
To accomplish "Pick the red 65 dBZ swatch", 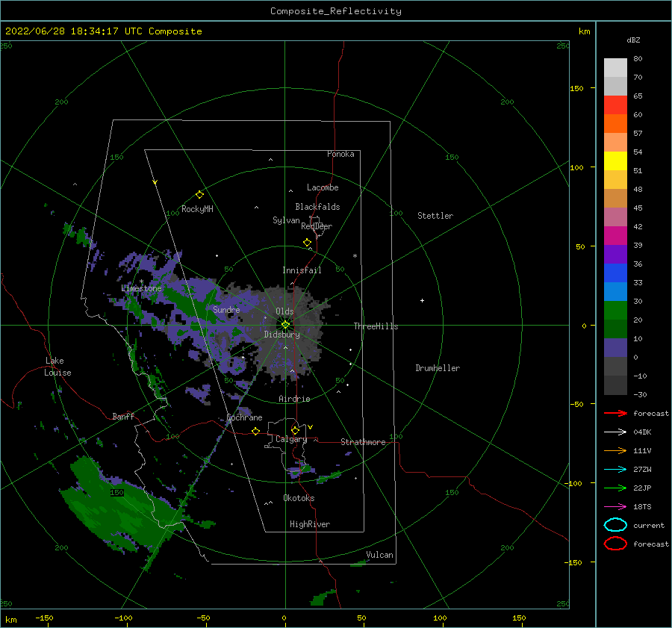I will coord(615,105).
